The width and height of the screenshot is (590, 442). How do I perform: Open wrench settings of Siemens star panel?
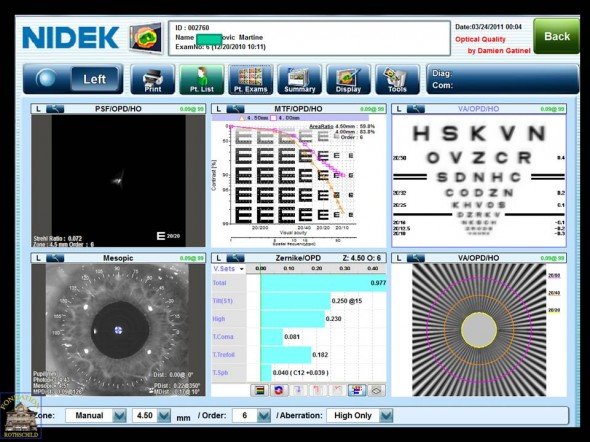[416, 258]
